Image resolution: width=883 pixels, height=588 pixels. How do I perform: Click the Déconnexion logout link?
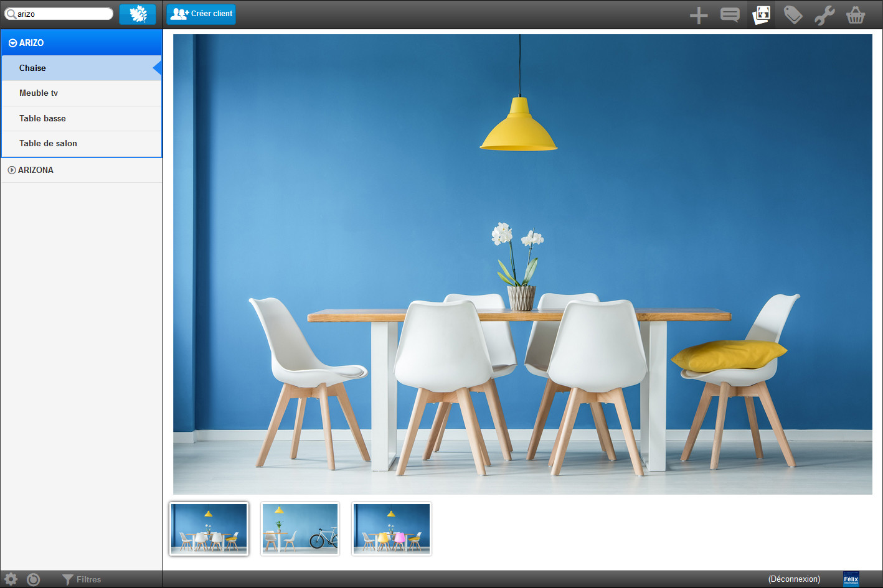794,579
